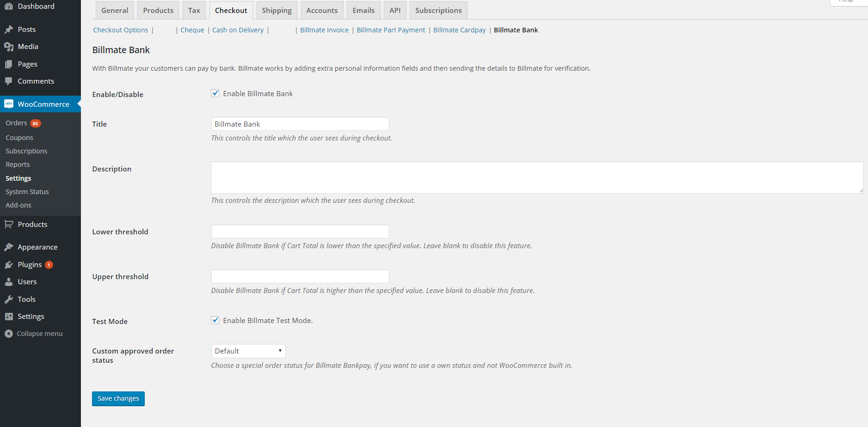
Task: Open the Billmate Part Payment link
Action: click(391, 30)
